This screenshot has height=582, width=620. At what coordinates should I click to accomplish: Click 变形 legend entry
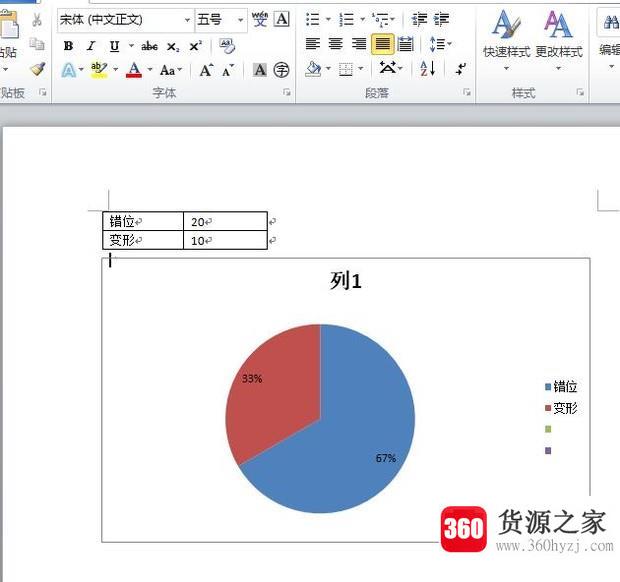coord(561,408)
